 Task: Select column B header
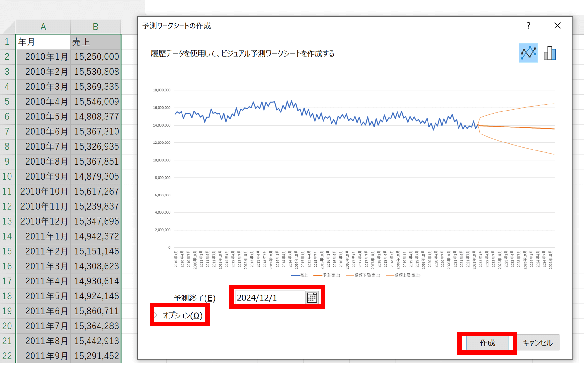click(95, 27)
